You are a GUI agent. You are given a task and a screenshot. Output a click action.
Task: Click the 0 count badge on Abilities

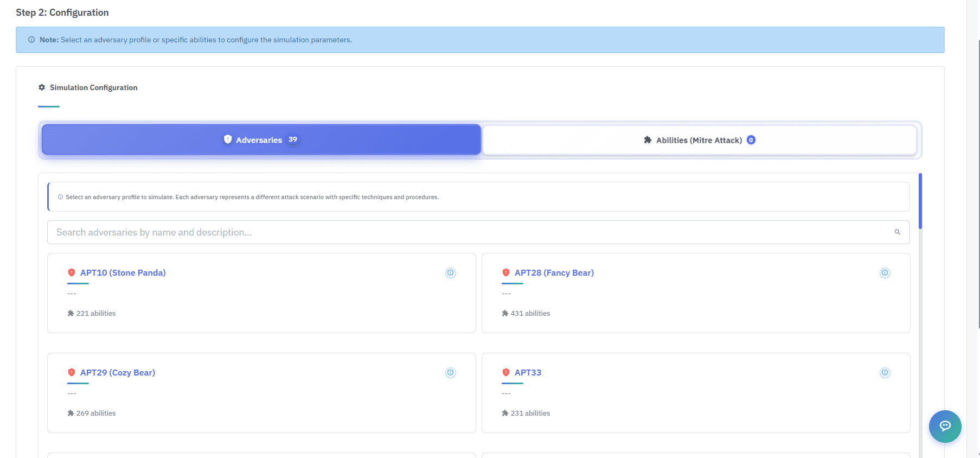751,140
